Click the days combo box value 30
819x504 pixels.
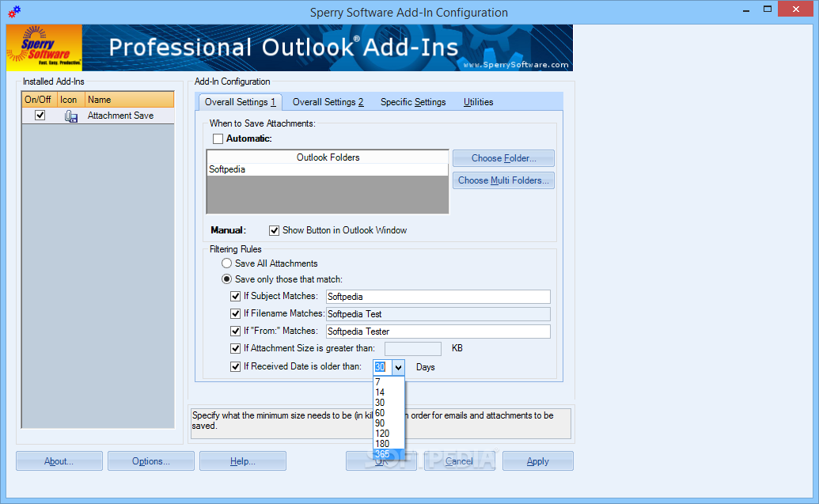tap(382, 367)
